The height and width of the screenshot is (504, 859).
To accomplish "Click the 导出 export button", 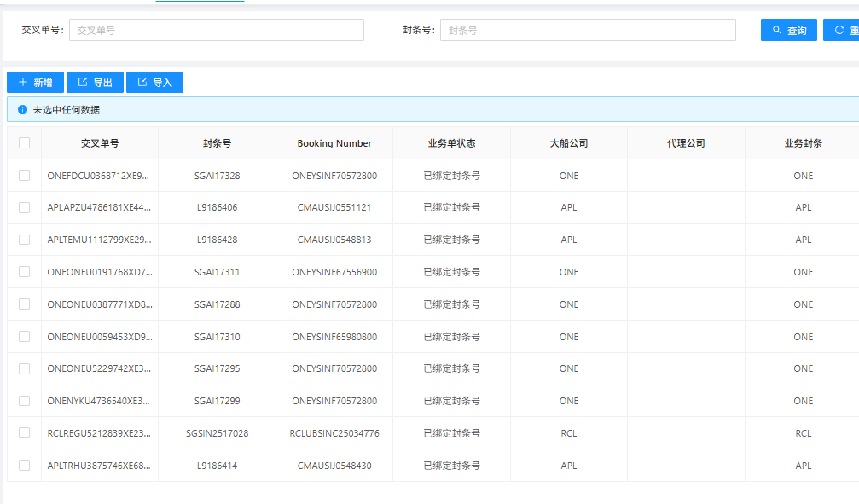I will coord(95,82).
